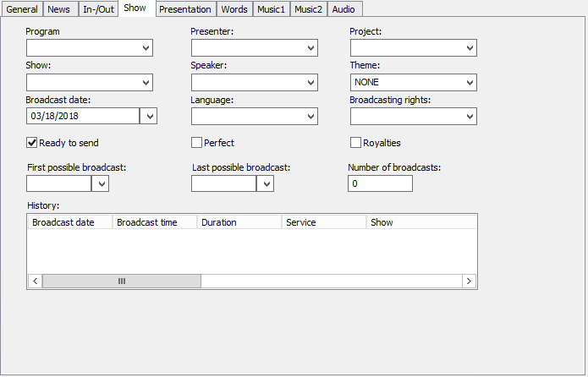Click the Duration column header

point(239,222)
